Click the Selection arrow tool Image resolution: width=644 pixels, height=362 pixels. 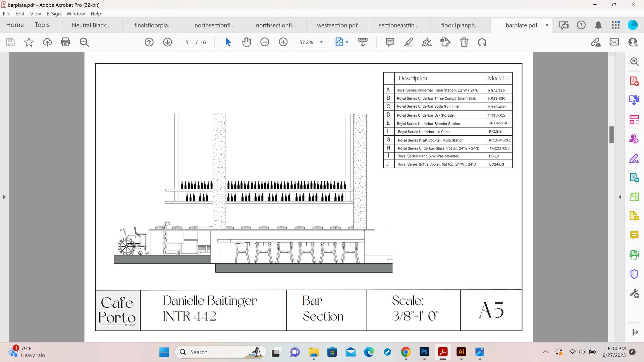(228, 42)
